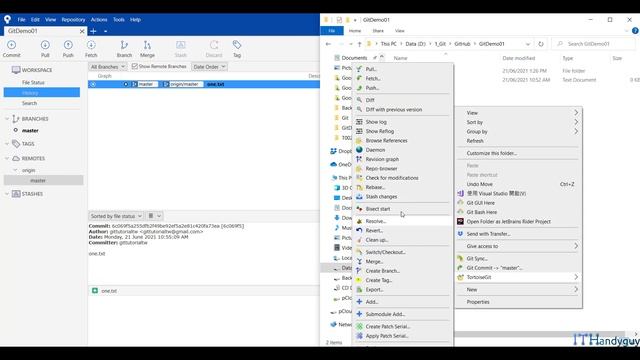Close the GitDemo01 repository tab
This screenshot has width=640, height=360.
point(82,31)
